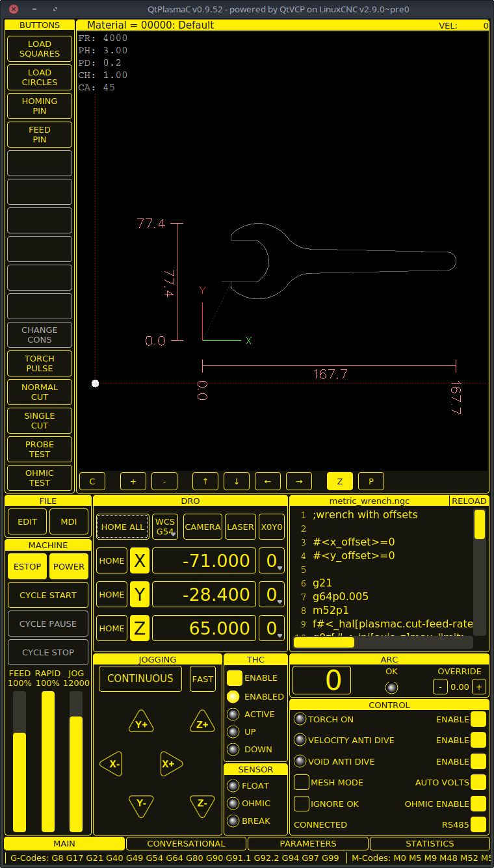Click the OHMIC TEST button
Image resolution: width=494 pixels, height=868 pixels.
click(40, 478)
